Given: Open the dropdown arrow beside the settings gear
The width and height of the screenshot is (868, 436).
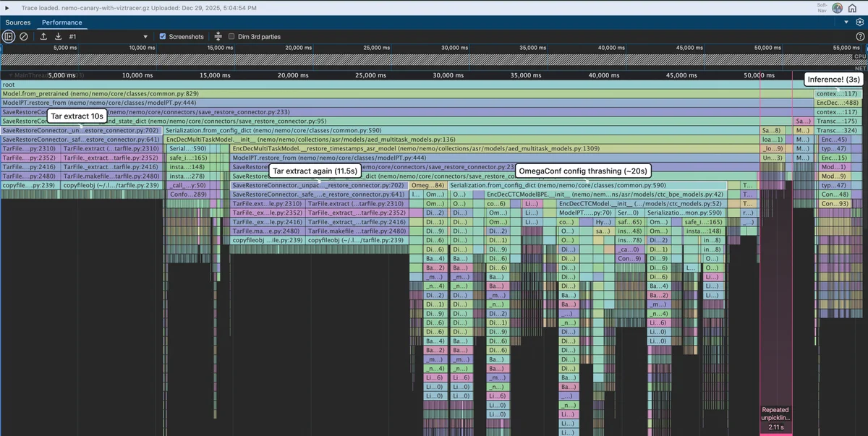Looking at the screenshot, I should (x=846, y=22).
